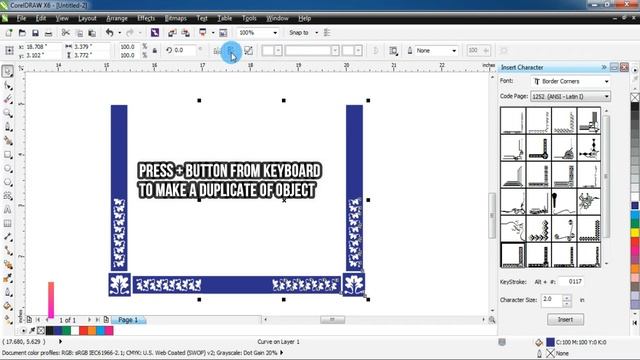
Task: Select the Freehand drawing tool
Action: [7, 127]
